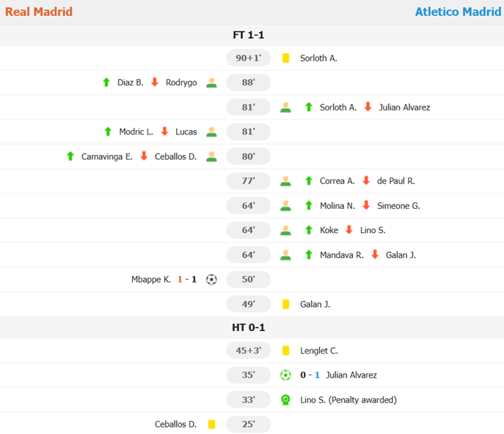Click the green penalty goal icon at 35'
This screenshot has height=434, width=504.
[286, 375]
